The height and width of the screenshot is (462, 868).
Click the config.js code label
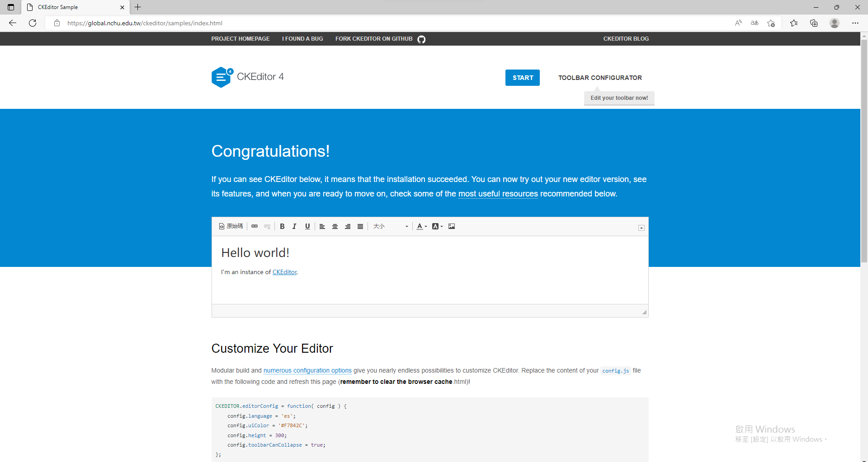(x=616, y=371)
